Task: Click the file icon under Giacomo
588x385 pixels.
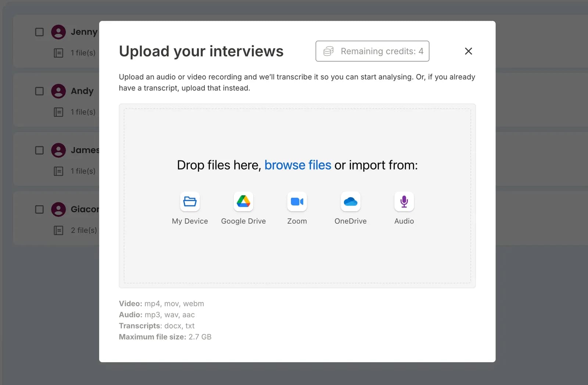Action: click(58, 231)
